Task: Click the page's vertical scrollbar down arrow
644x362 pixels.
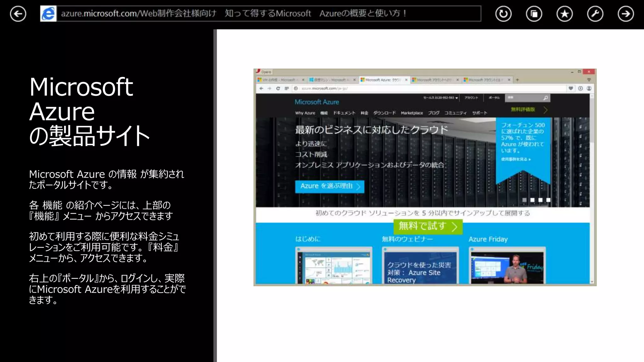Action: (x=592, y=282)
